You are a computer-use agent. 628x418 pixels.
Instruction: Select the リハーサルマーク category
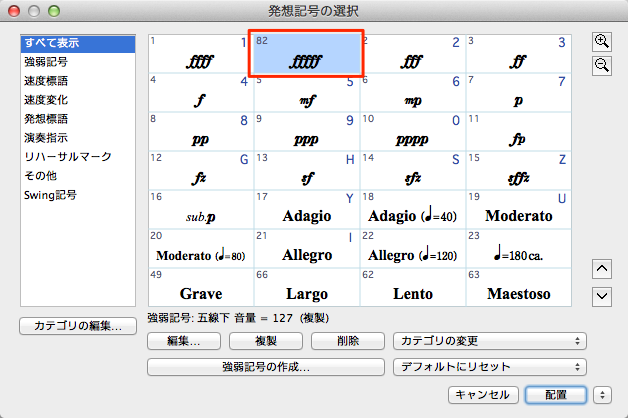click(78, 157)
